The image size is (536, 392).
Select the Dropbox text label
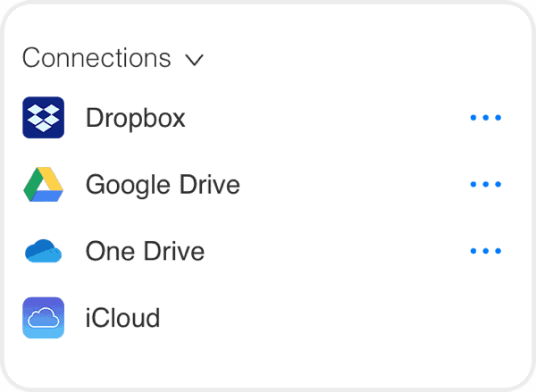136,118
